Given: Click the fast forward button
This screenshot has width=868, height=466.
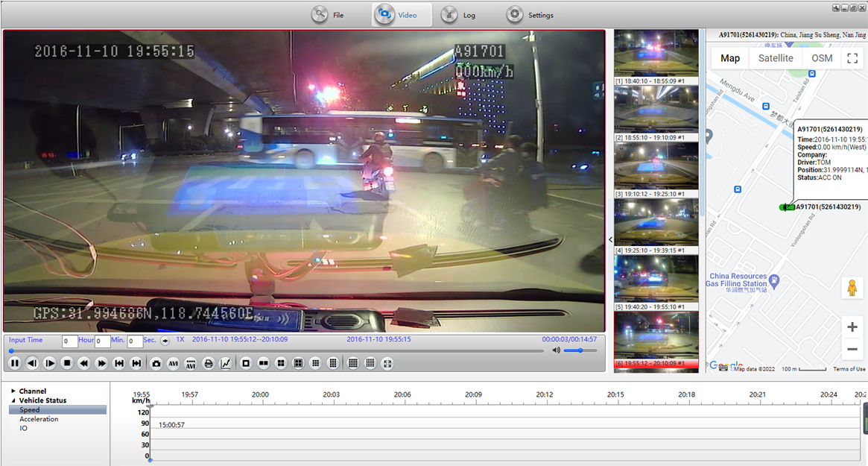Looking at the screenshot, I should point(101,364).
